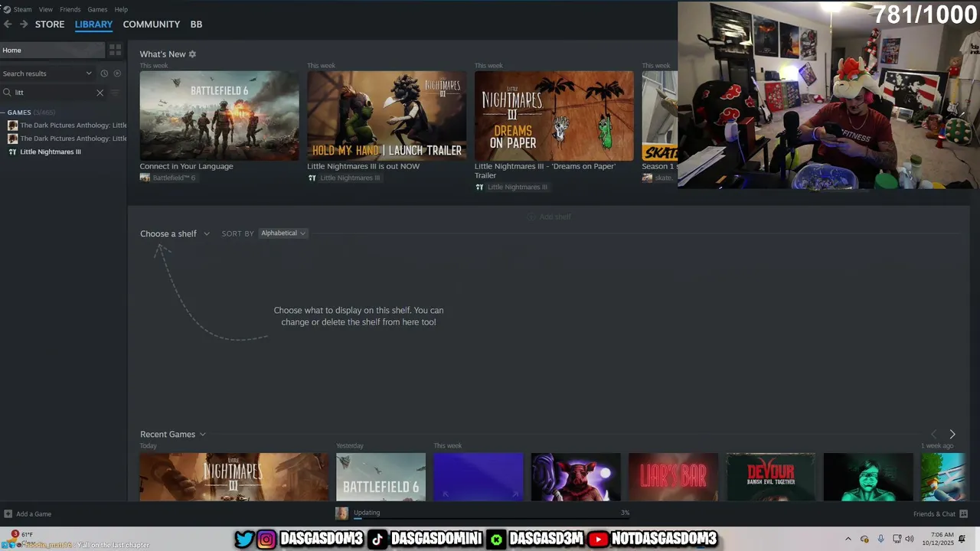
Task: Toggle the ready-to-play filter icon
Action: [x=117, y=73]
